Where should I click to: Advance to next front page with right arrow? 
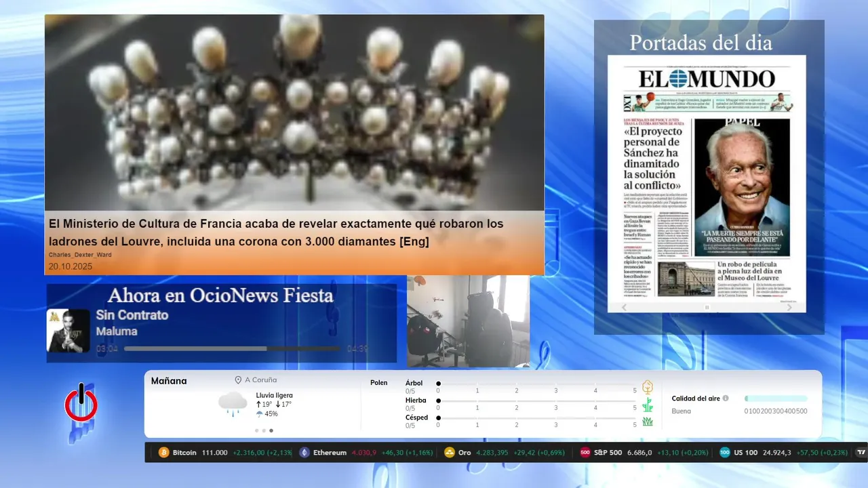coord(789,307)
